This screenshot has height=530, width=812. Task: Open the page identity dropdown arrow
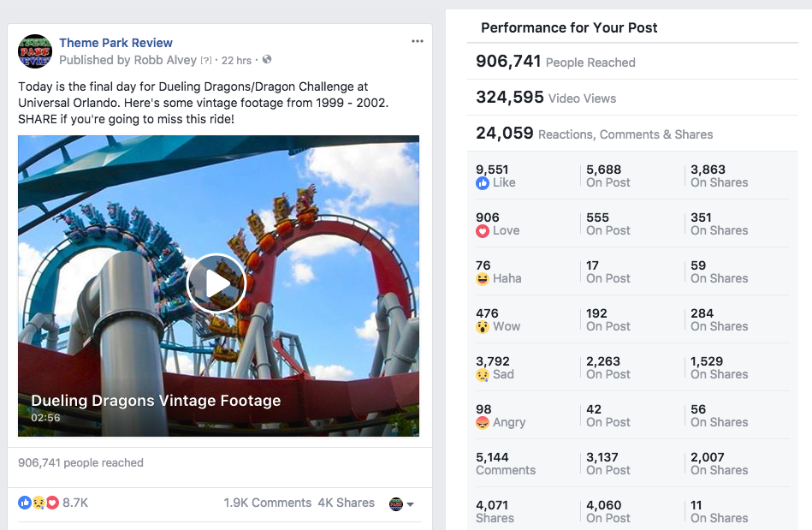(410, 504)
